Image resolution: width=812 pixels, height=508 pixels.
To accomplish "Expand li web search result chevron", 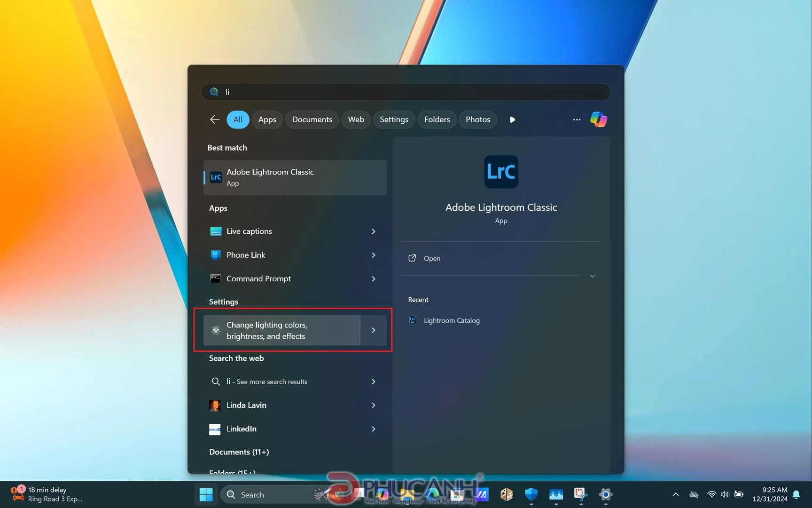I will pos(374,381).
